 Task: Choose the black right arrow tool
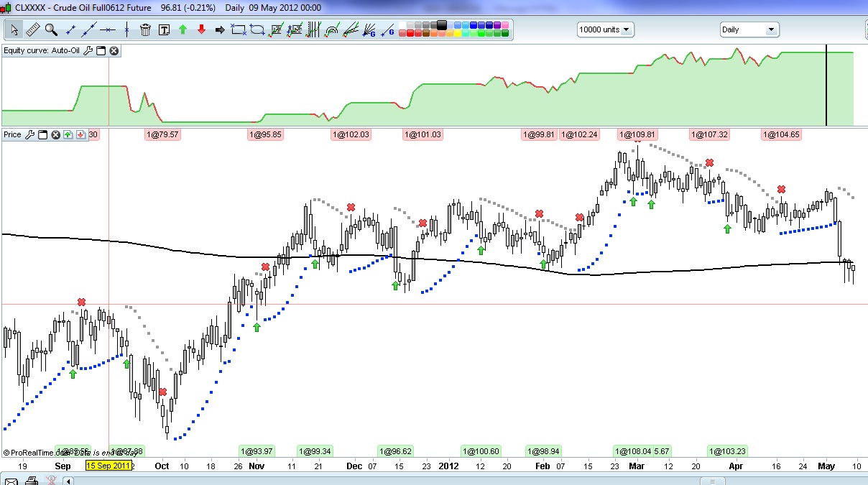tap(220, 29)
